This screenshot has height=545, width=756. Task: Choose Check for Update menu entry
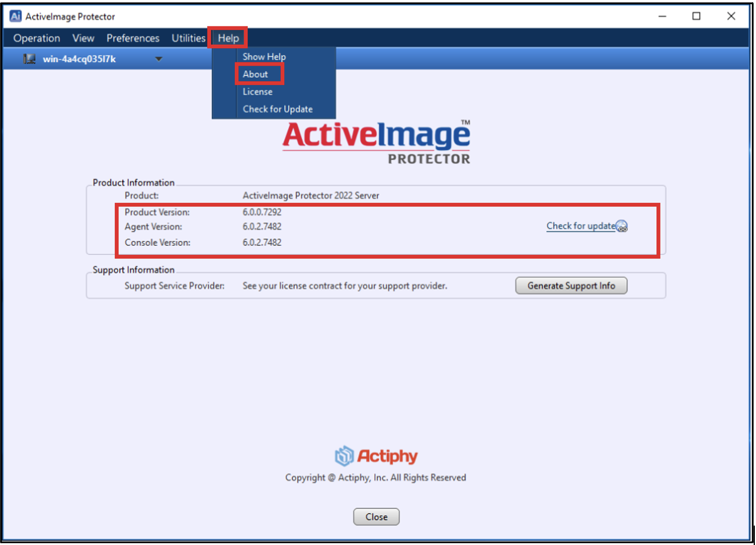click(278, 109)
